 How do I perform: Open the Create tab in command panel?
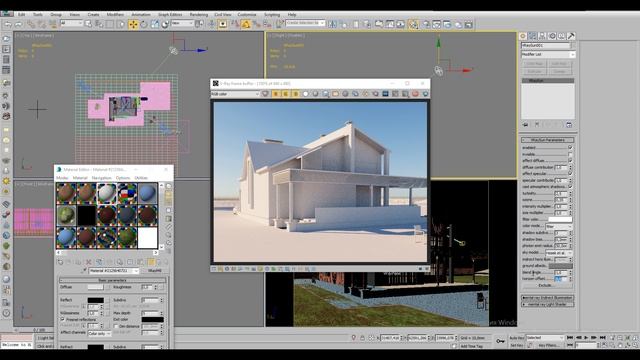(x=523, y=36)
